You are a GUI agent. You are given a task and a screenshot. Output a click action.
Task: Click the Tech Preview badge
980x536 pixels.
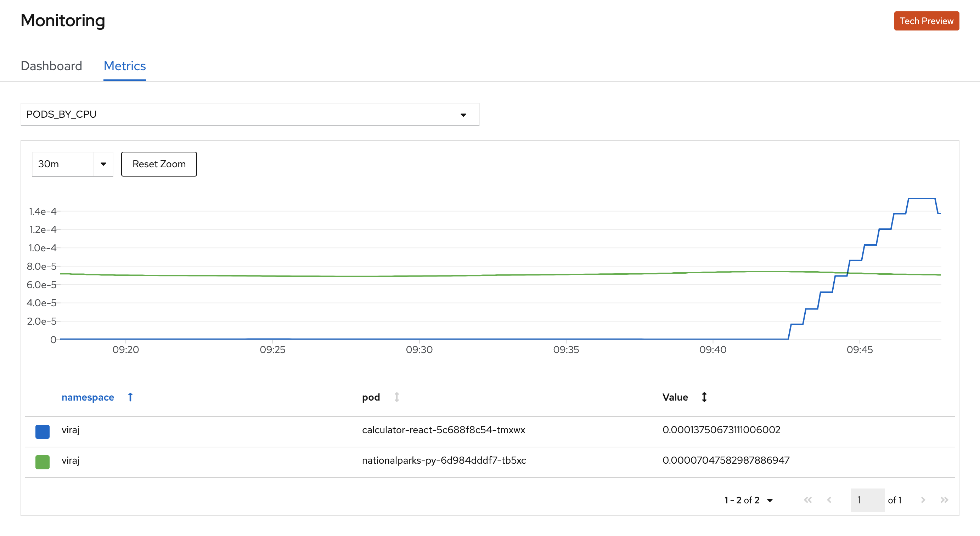(926, 21)
